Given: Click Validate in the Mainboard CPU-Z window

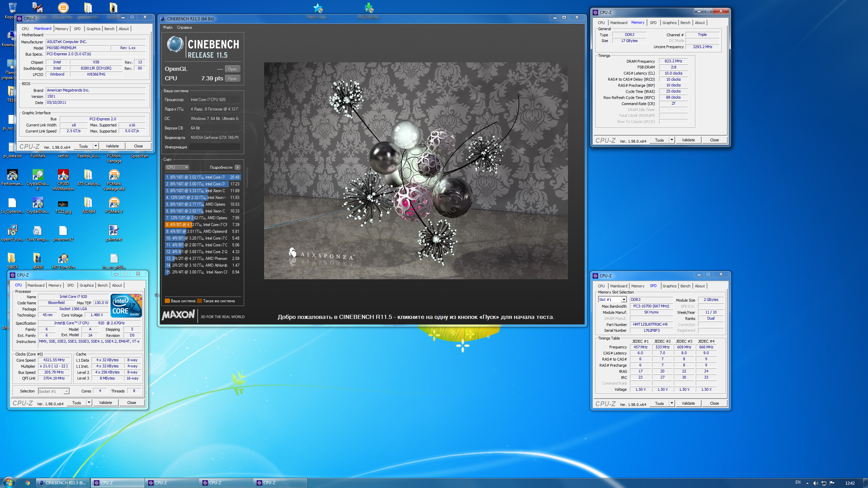Looking at the screenshot, I should point(112,146).
